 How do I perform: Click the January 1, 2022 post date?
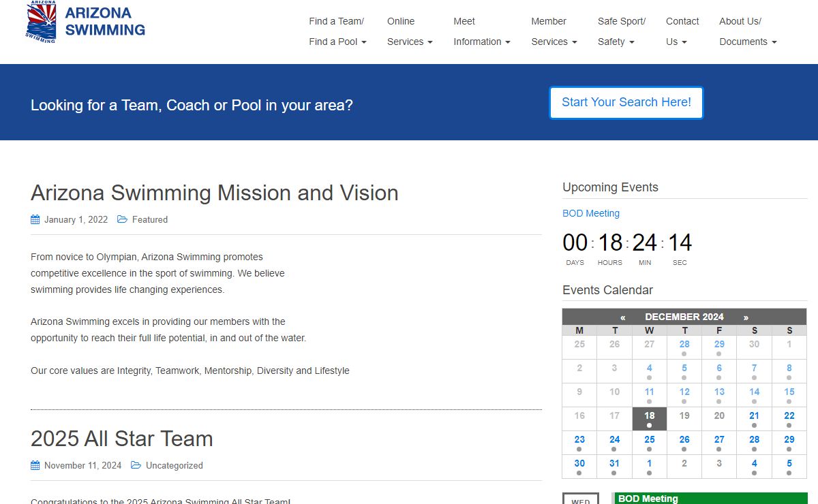76,219
